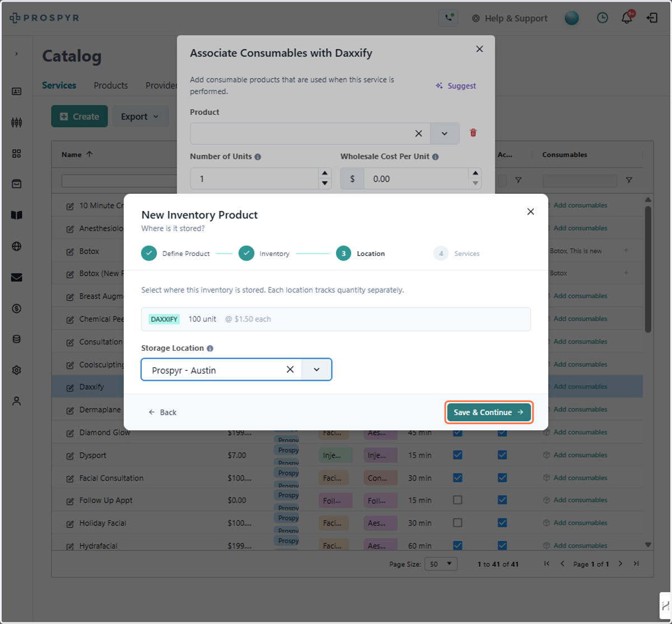Toggle first checkbox in Hydrafacial row

coord(458,545)
